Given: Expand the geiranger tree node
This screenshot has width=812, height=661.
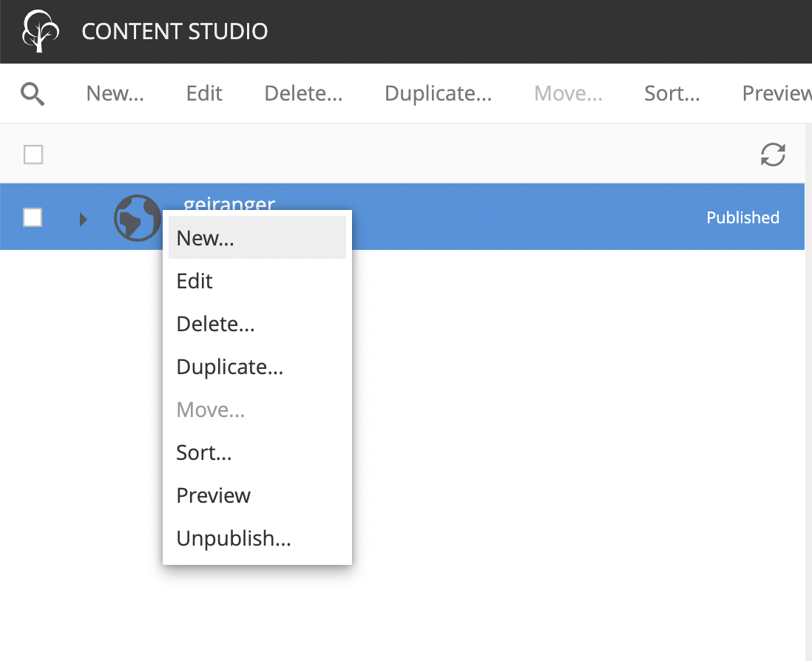Looking at the screenshot, I should [83, 219].
